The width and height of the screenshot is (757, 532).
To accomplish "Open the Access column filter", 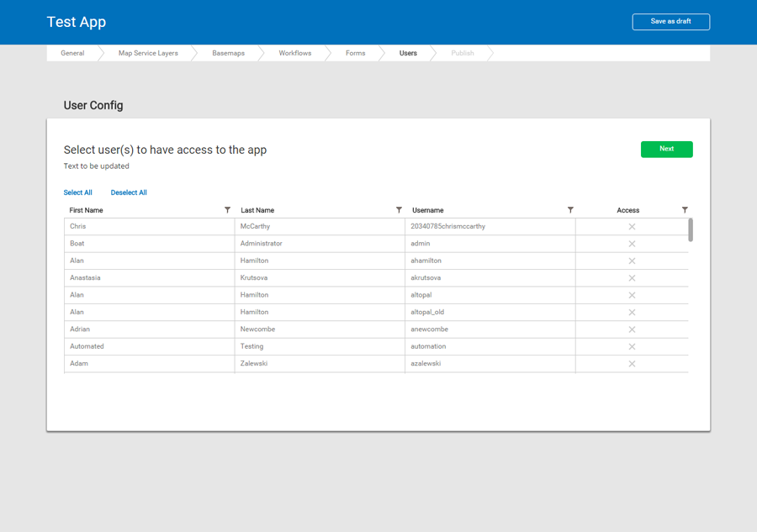I will point(685,210).
